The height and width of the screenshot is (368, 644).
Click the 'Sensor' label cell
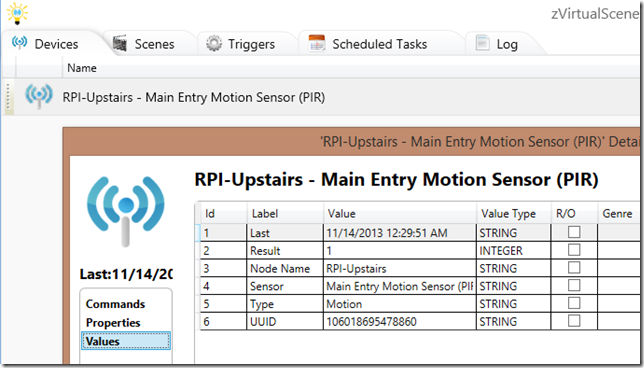pyautogui.click(x=285, y=286)
